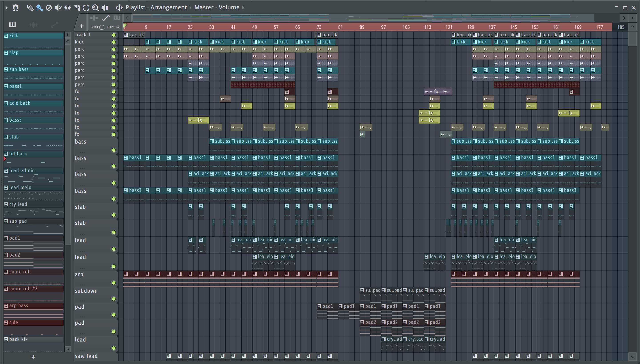
Task: Open 'Playlist - Arrangement' title menu
Action: (x=156, y=8)
